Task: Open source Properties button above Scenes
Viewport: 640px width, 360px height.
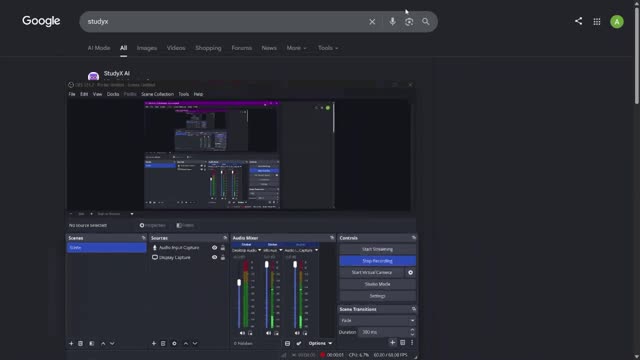Action: pos(153,225)
